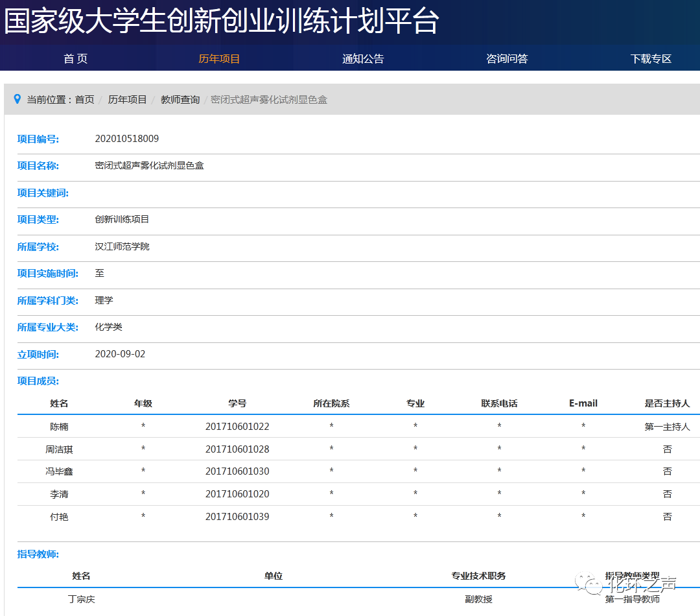This screenshot has width=700, height=616.
Task: Open the 历年项目 navigation menu item
Action: (x=219, y=58)
